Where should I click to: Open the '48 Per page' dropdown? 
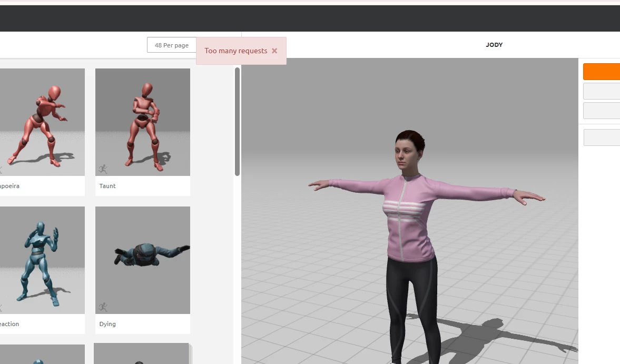pos(172,45)
